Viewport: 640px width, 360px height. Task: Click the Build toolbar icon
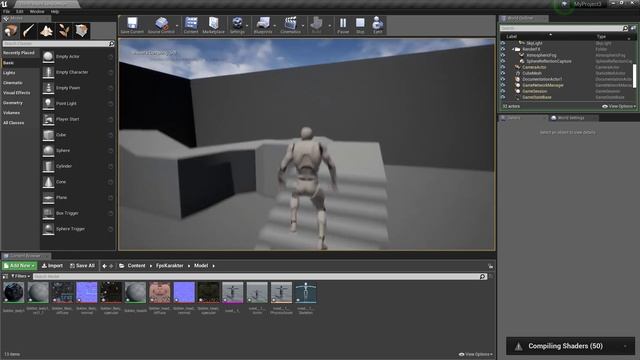[316, 22]
